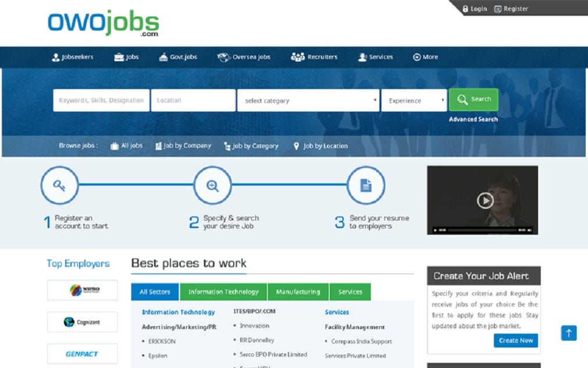The height and width of the screenshot is (368, 588).
Task: Mute the video player audio
Action: (528, 229)
